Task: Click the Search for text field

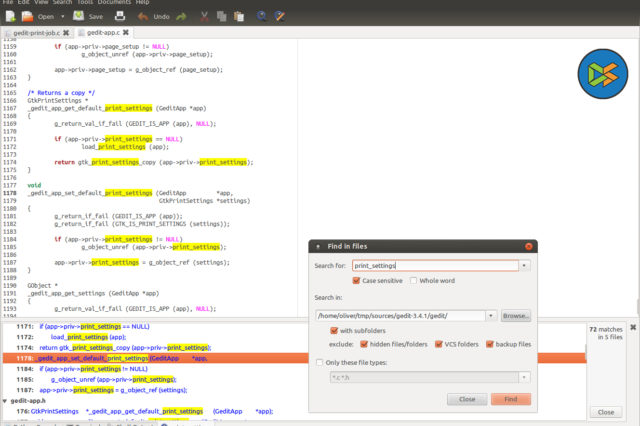Action: tap(433, 266)
